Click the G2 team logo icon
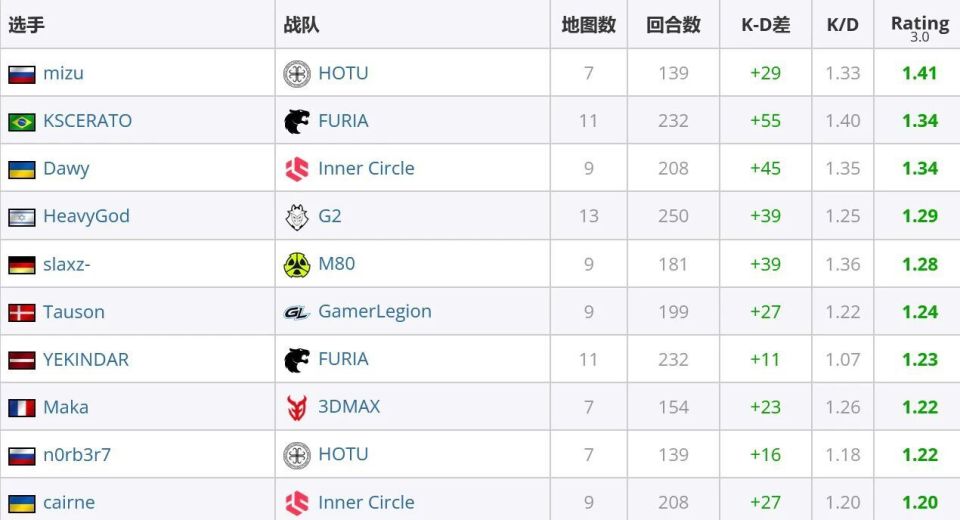 (x=297, y=216)
